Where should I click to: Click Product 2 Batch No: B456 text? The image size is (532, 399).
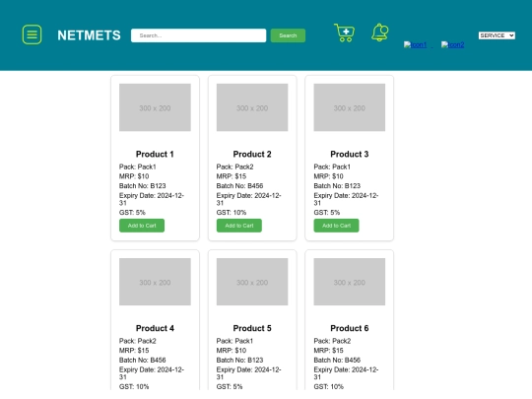coord(239,186)
